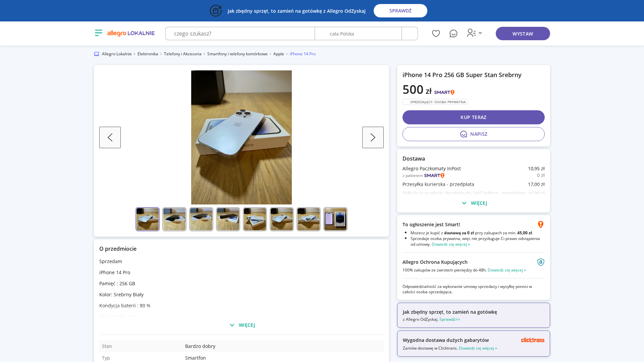Click the 'cała Polska' location field
The width and height of the screenshot is (644, 362).
[x=358, y=34]
